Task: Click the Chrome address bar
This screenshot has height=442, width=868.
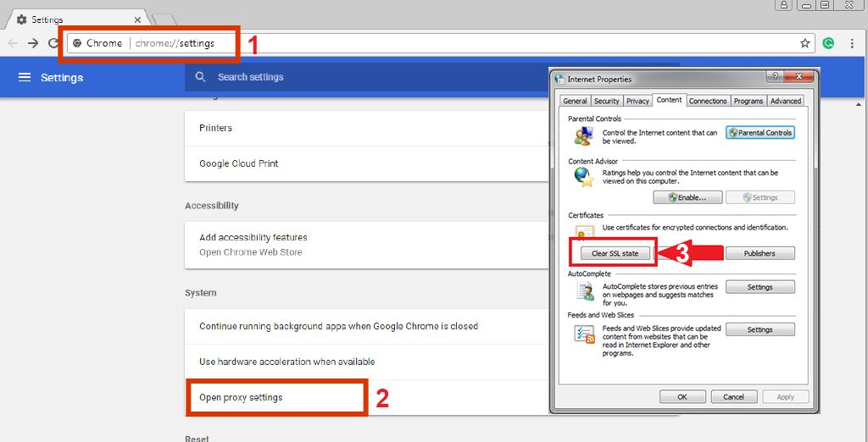Action: click(441, 43)
